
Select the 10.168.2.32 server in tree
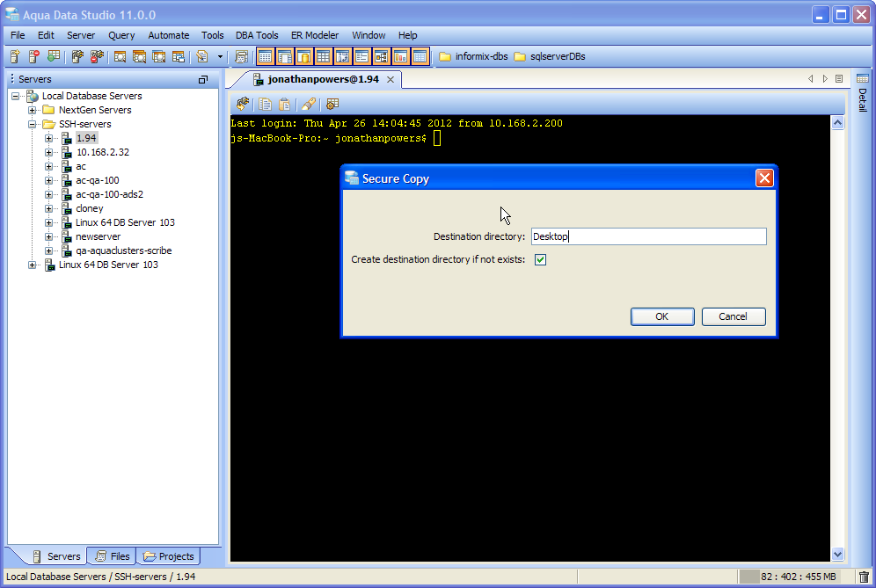click(103, 152)
